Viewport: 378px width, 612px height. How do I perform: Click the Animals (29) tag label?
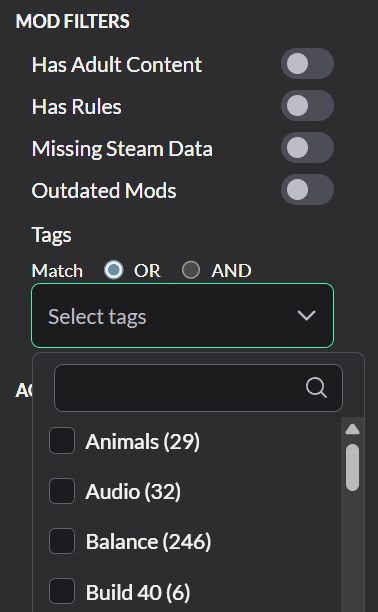pos(143,441)
